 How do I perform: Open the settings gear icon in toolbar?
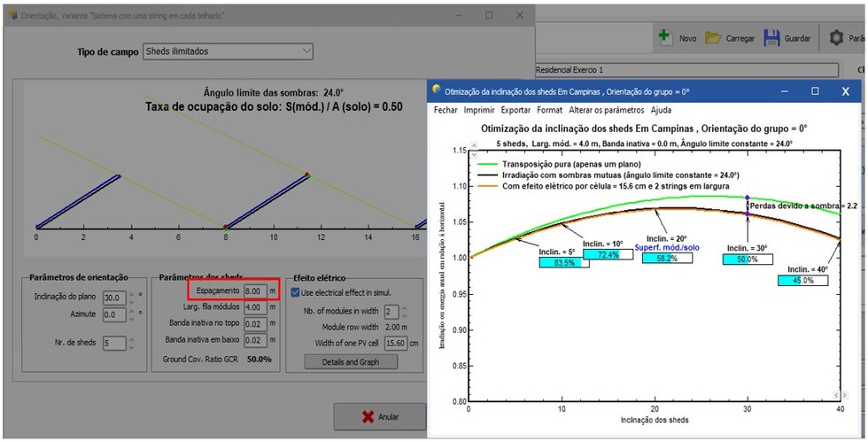pyautogui.click(x=836, y=38)
